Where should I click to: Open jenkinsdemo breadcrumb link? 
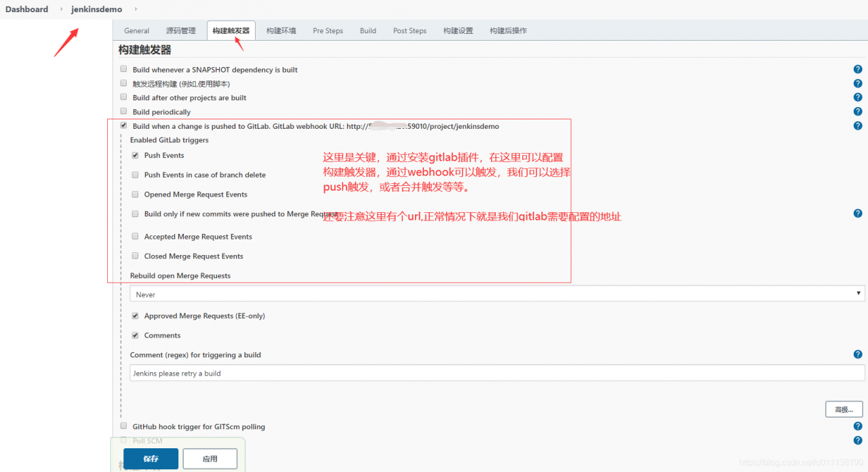pyautogui.click(x=97, y=9)
